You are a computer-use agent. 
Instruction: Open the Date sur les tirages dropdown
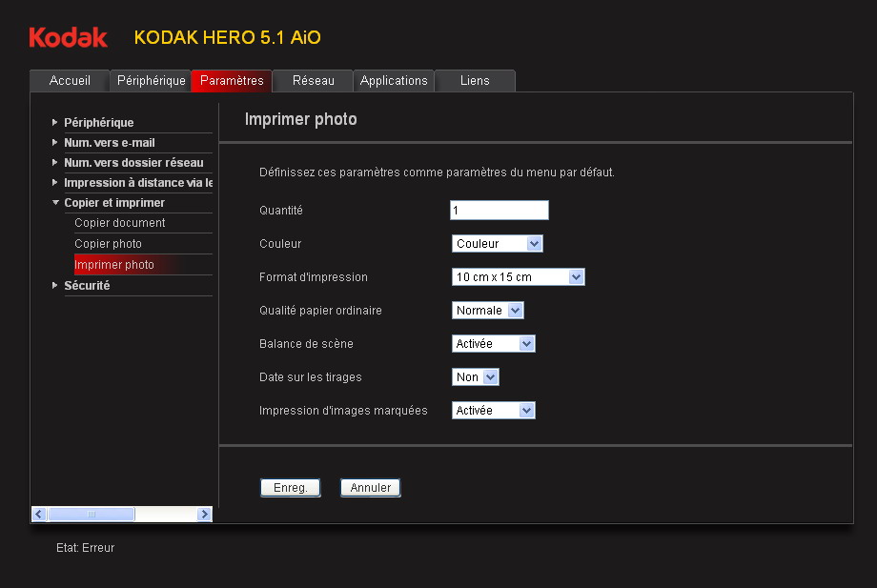click(475, 377)
